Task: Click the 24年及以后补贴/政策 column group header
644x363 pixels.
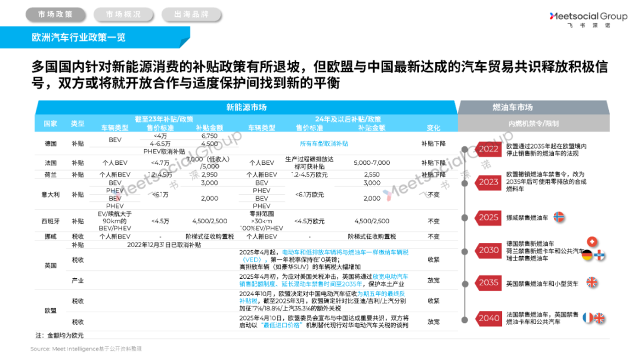Action: coord(348,119)
